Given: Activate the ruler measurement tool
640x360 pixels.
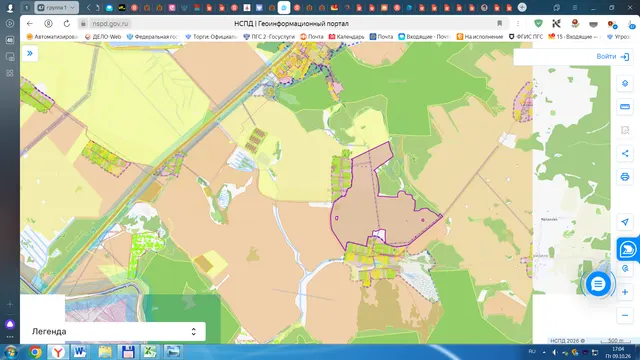Looking at the screenshot, I should (x=624, y=107).
